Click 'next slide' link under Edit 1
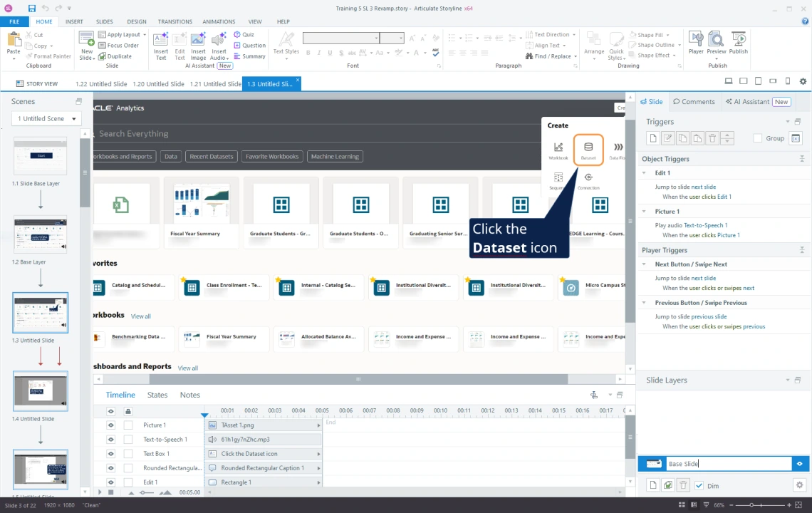The width and height of the screenshot is (812, 513). [x=703, y=187]
